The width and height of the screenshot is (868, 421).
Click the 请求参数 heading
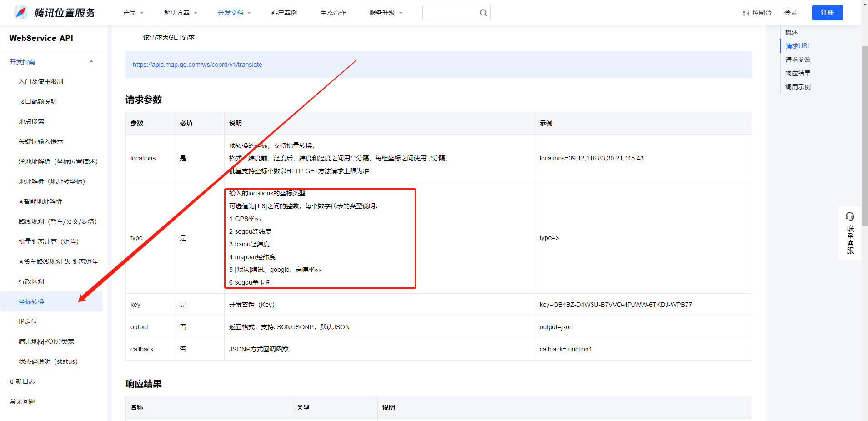pos(144,100)
